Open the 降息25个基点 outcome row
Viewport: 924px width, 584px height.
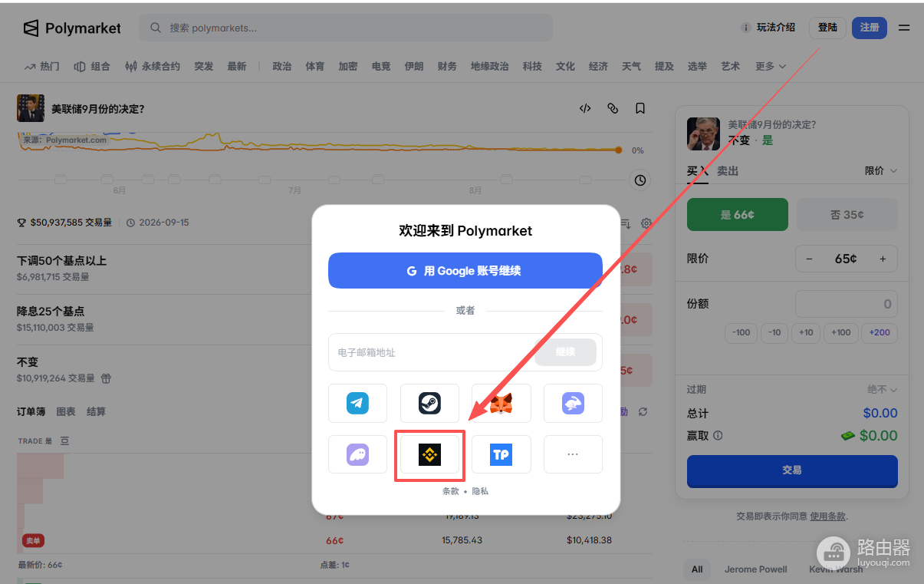pos(334,321)
